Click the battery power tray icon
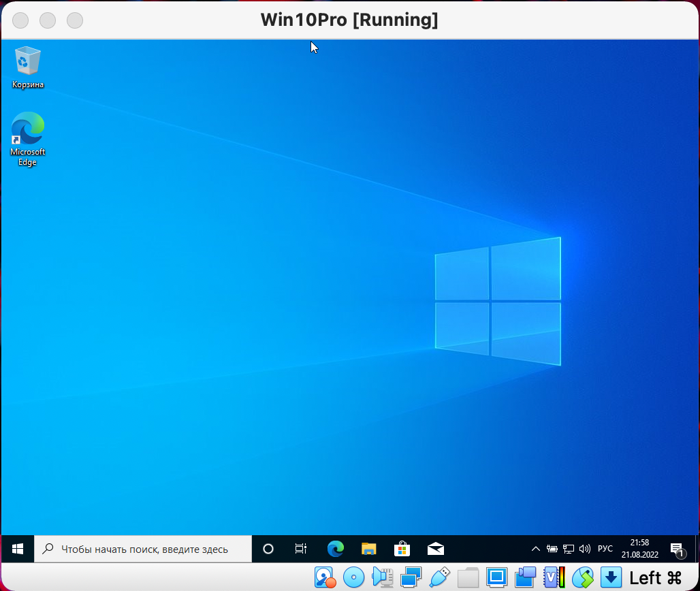This screenshot has height=591, width=700. click(x=552, y=549)
